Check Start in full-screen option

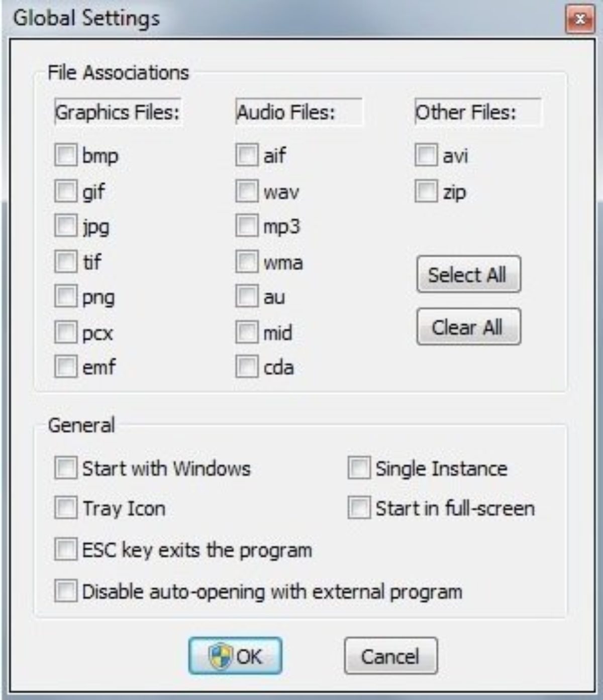[x=359, y=508]
